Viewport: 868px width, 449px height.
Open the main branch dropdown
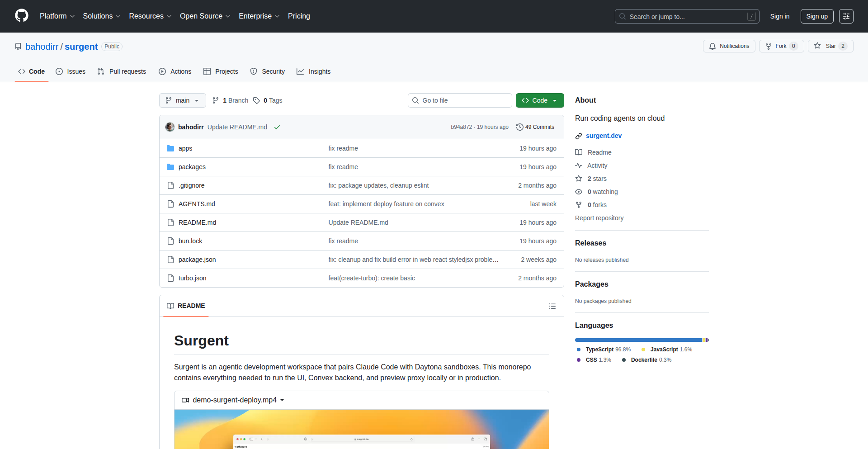point(182,100)
